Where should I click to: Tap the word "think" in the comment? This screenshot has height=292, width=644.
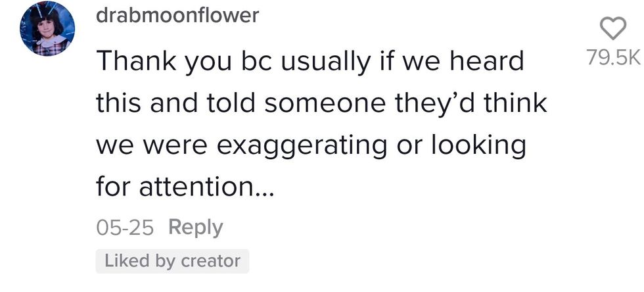tap(517, 103)
